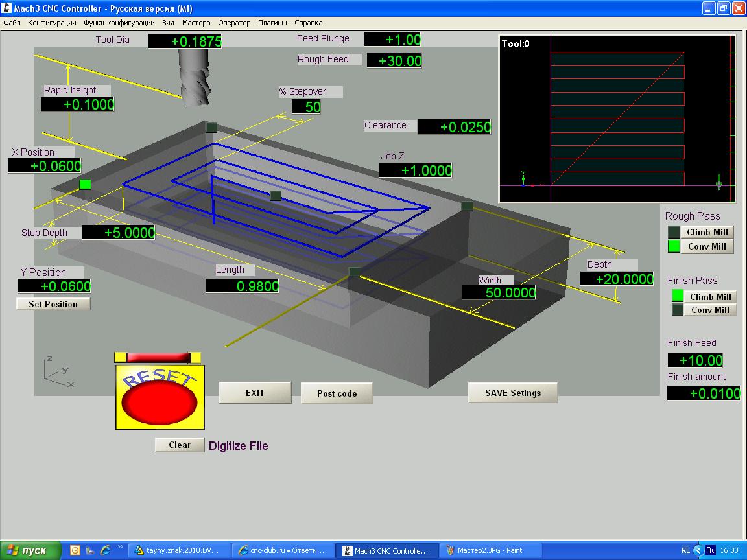This screenshot has height=560, width=747.
Task: Click the Depth value field
Action: click(617, 279)
